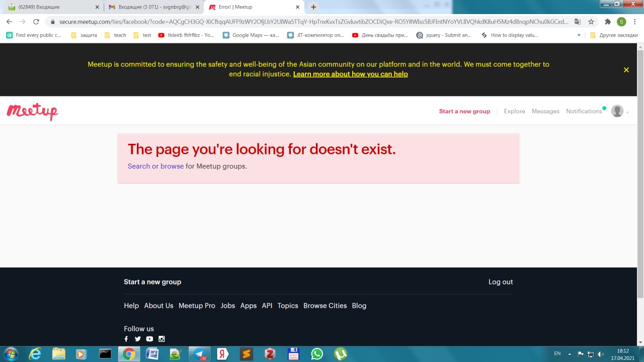Click the volume icon in system tray
The image size is (644, 362).
click(x=600, y=354)
